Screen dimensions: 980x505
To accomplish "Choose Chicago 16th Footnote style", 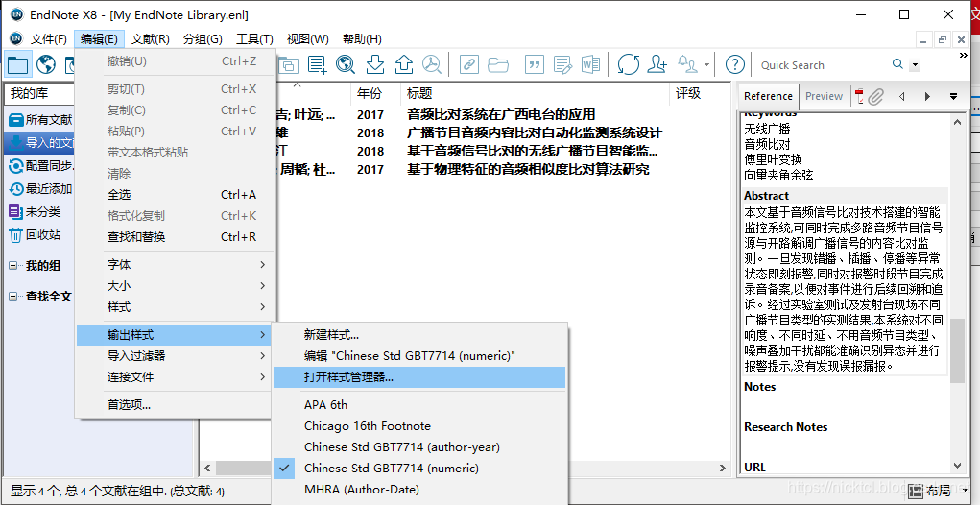I will pyautogui.click(x=419, y=426).
